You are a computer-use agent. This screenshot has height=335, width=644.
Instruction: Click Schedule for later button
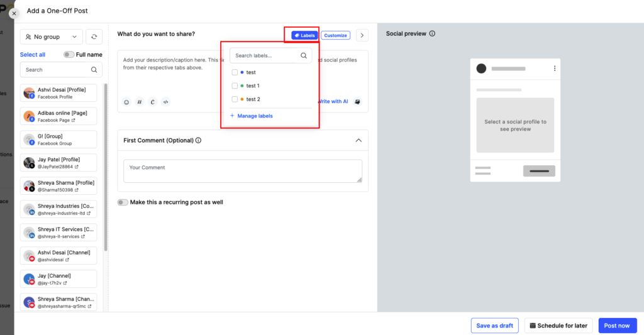click(558, 326)
